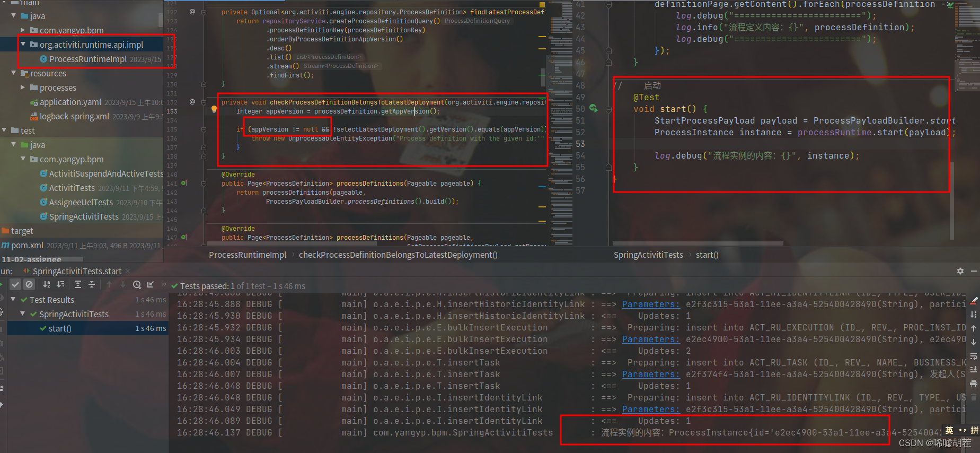Run start() test from gutter icon
The width and height of the screenshot is (980, 453).
593,108
